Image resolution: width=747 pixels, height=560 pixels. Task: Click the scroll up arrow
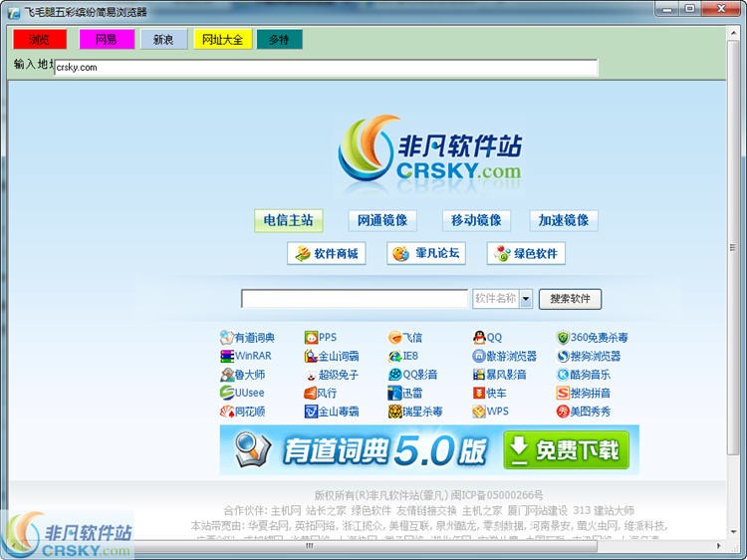[x=733, y=33]
